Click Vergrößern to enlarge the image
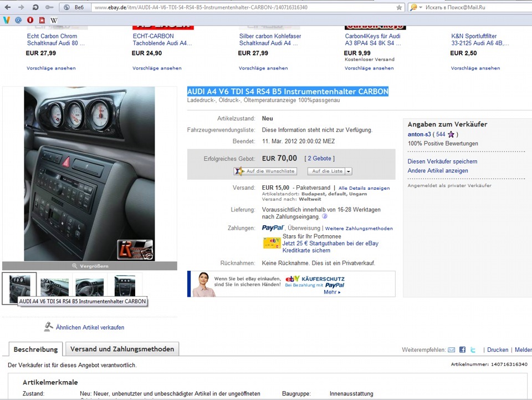Image resolution: width=532 pixels, height=400 pixels. tap(90, 266)
